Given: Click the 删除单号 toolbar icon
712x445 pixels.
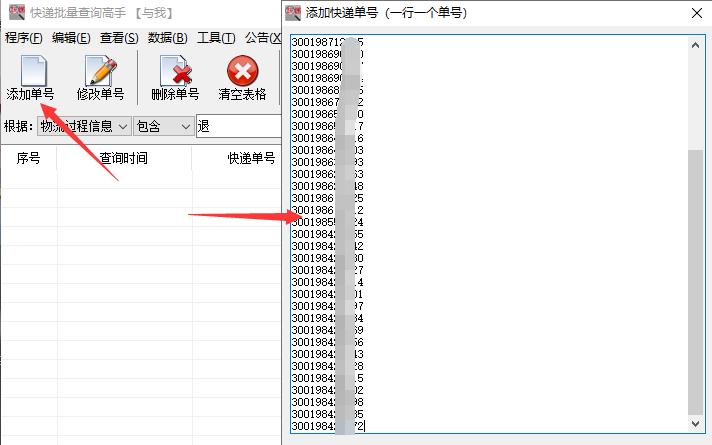Looking at the screenshot, I should point(175,71).
